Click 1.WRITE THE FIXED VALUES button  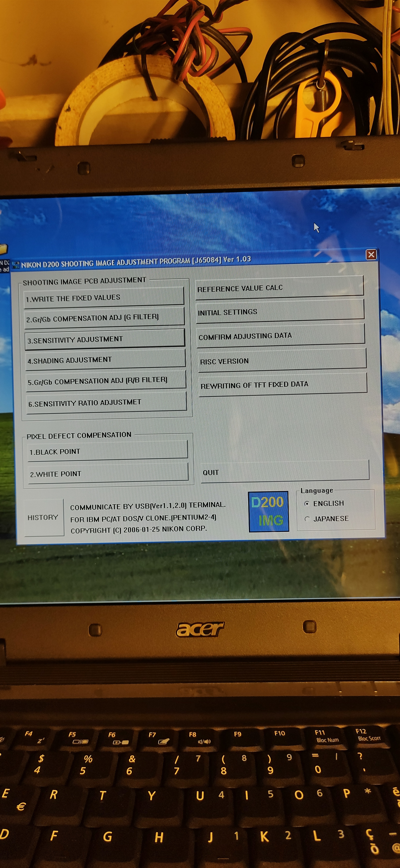[x=104, y=298]
